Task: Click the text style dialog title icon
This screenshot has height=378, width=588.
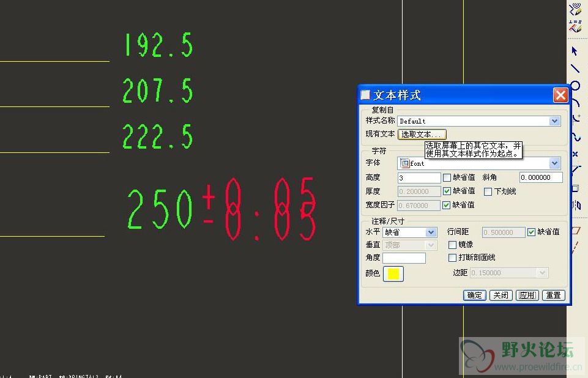Action: click(365, 95)
